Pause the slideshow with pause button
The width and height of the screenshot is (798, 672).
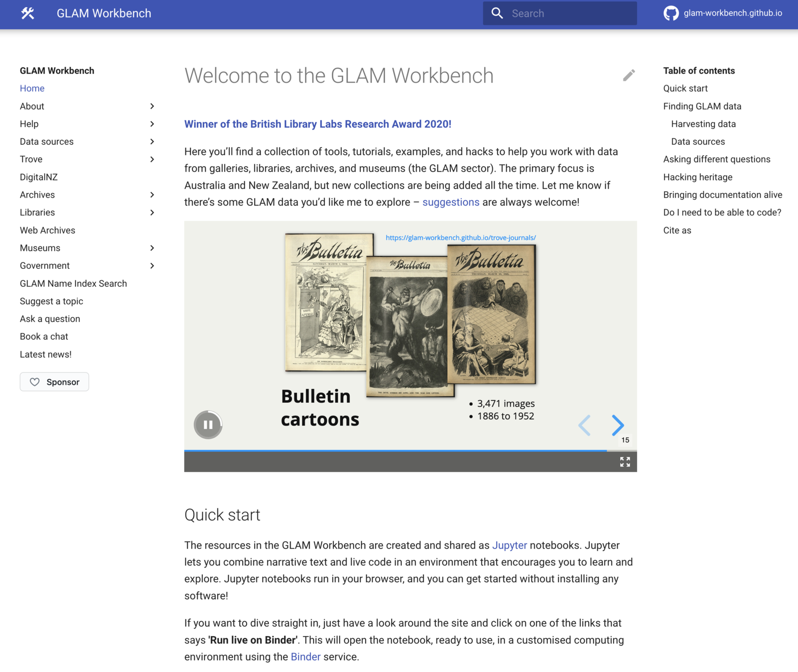click(208, 425)
